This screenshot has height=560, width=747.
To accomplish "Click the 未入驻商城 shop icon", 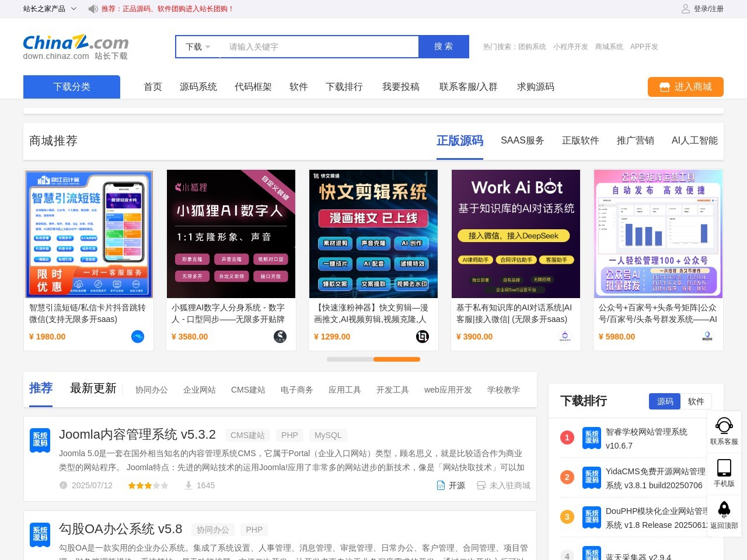I will (x=481, y=485).
